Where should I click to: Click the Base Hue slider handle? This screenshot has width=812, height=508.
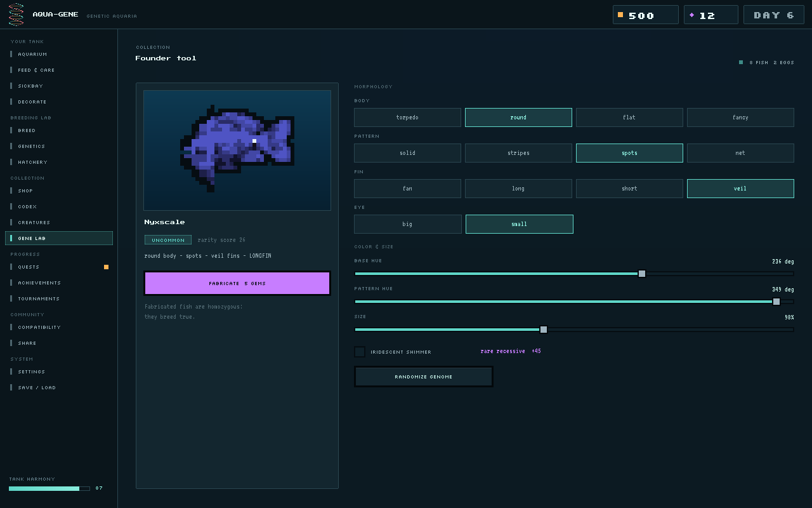(x=642, y=274)
